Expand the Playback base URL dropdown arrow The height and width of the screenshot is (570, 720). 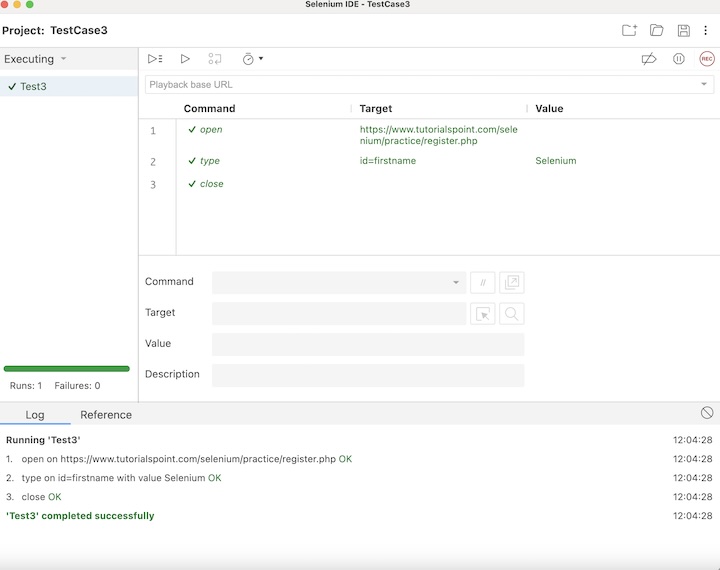[x=703, y=85]
